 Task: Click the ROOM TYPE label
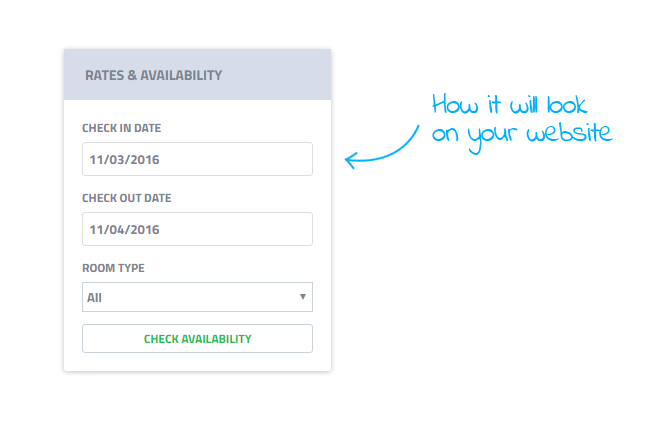pyautogui.click(x=113, y=268)
